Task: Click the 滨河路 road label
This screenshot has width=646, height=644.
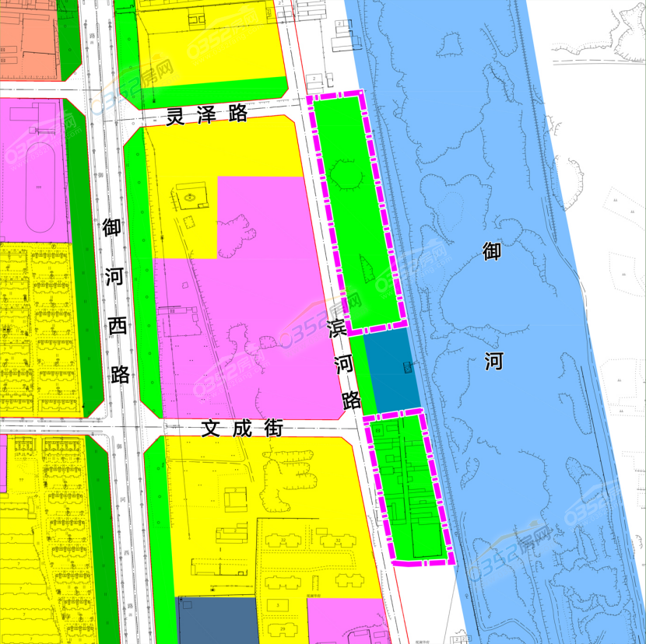Action: [x=343, y=362]
